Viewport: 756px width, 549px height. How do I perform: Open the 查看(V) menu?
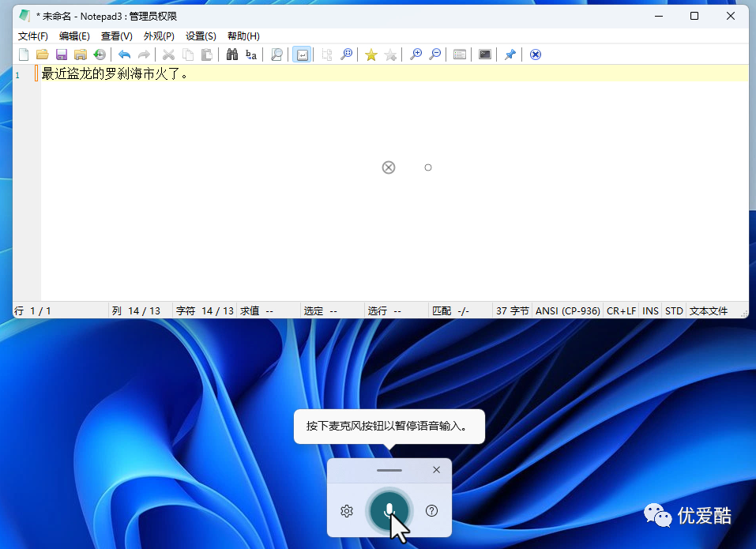[117, 36]
